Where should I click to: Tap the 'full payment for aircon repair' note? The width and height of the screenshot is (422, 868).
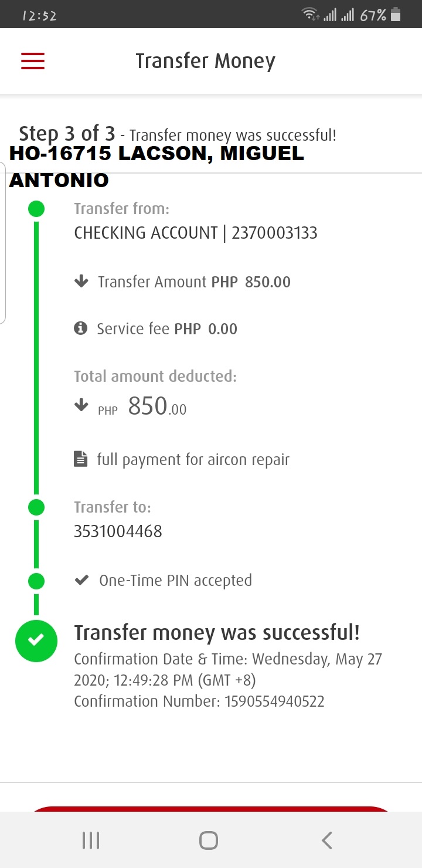point(193,459)
